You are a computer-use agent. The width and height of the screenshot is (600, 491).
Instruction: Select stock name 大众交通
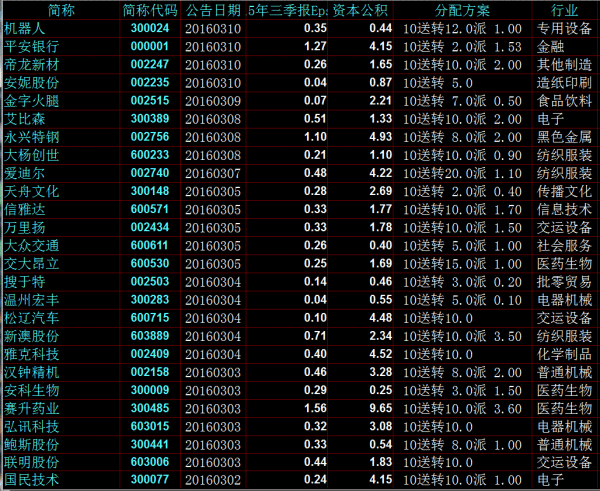(x=31, y=245)
